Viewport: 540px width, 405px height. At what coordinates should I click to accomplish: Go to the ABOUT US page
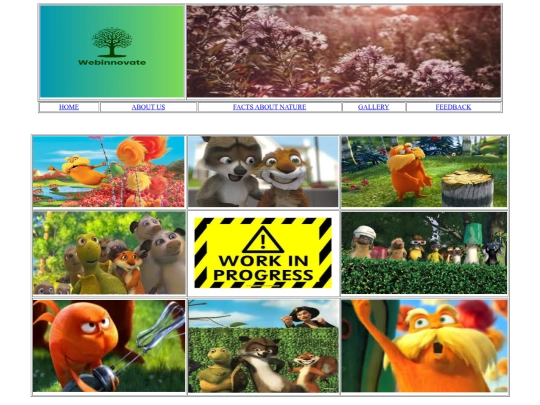148,107
